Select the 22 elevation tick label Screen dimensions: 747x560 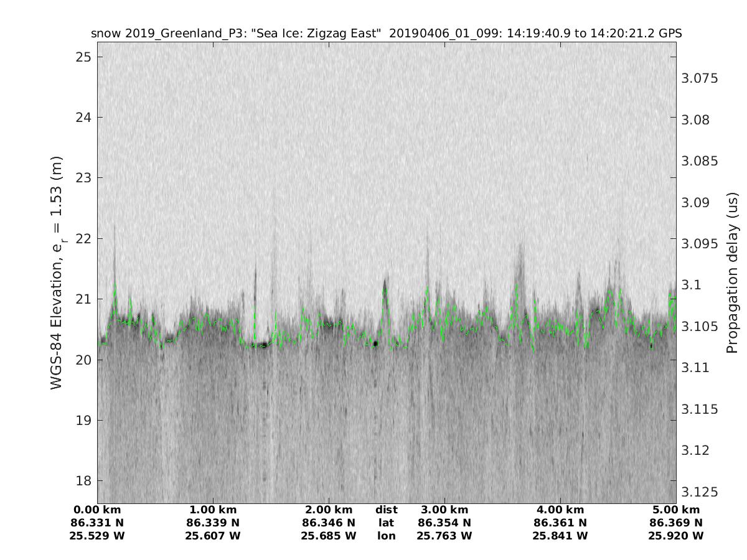pyautogui.click(x=83, y=239)
